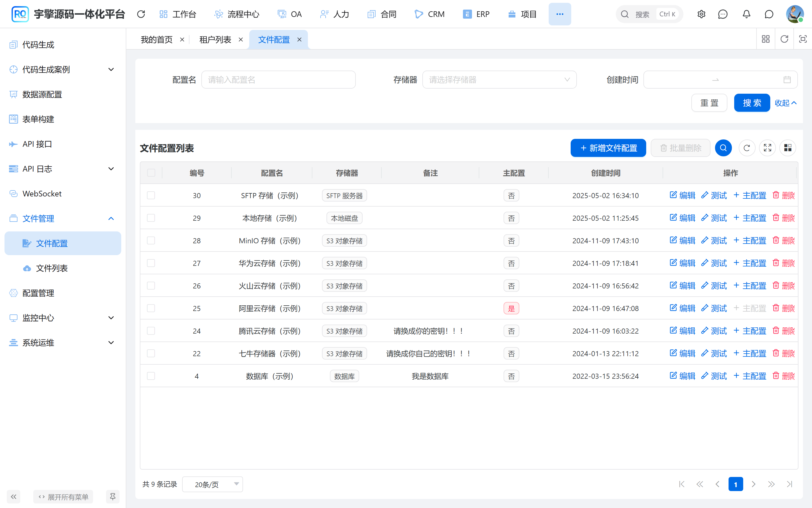The image size is (812, 508).
Task: Click the calendar icon in the creation time field
Action: pos(787,80)
